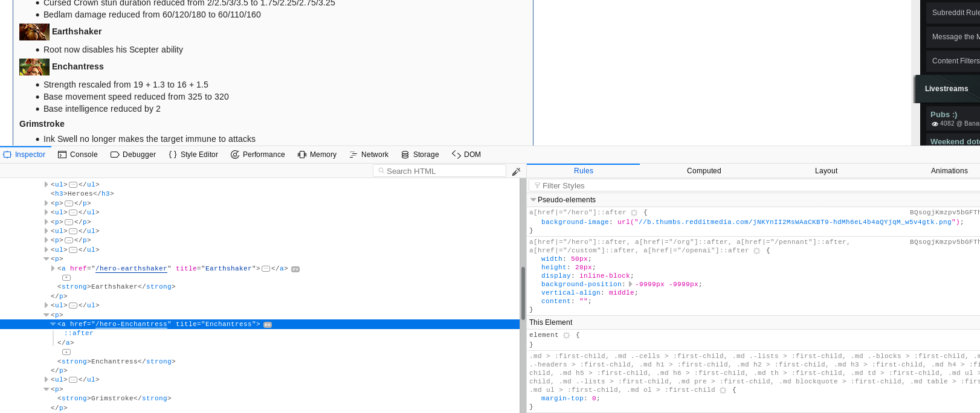The height and width of the screenshot is (413, 980).
Task: Select the Animations sidebar tab
Action: click(949, 171)
